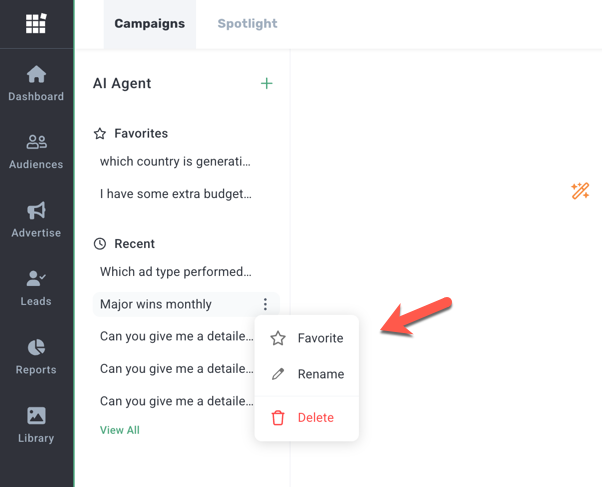Open favorite chat about country generating
The height and width of the screenshot is (487, 602).
pyautogui.click(x=175, y=162)
